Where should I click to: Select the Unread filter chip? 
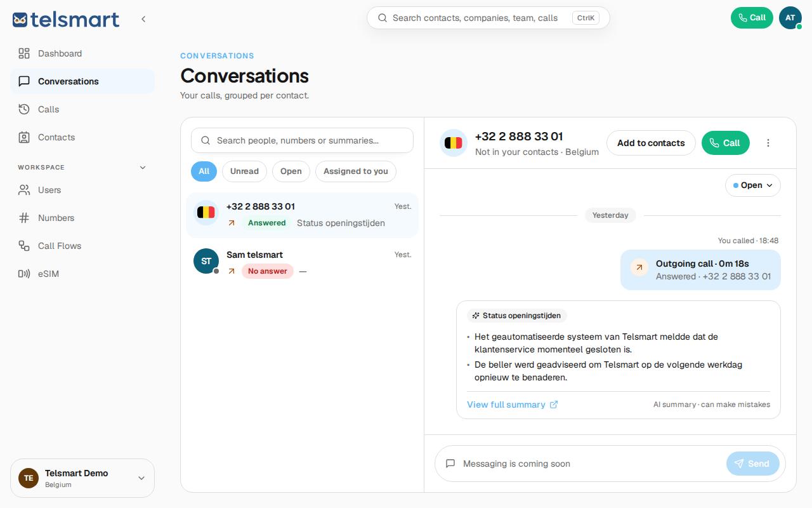[x=244, y=171]
